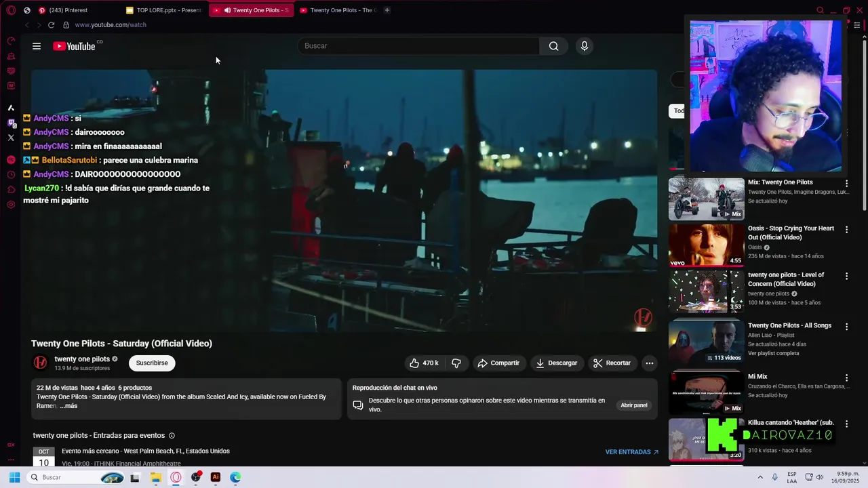The height and width of the screenshot is (488, 868).
Task: Open Spotify player in Opera sidebar
Action: (11, 160)
